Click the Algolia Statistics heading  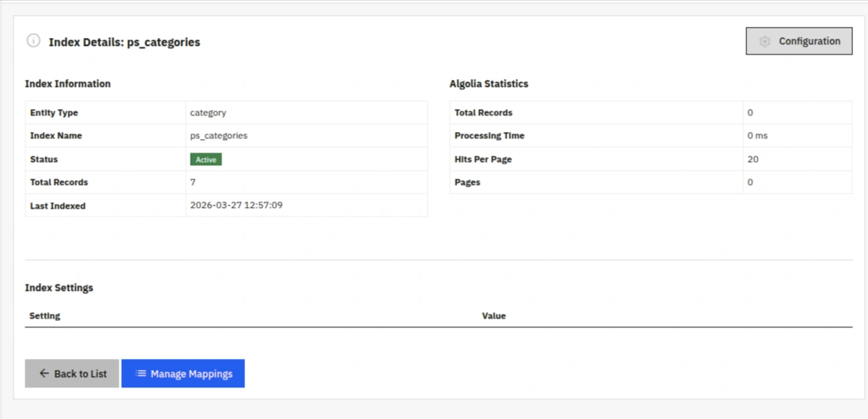pos(489,84)
